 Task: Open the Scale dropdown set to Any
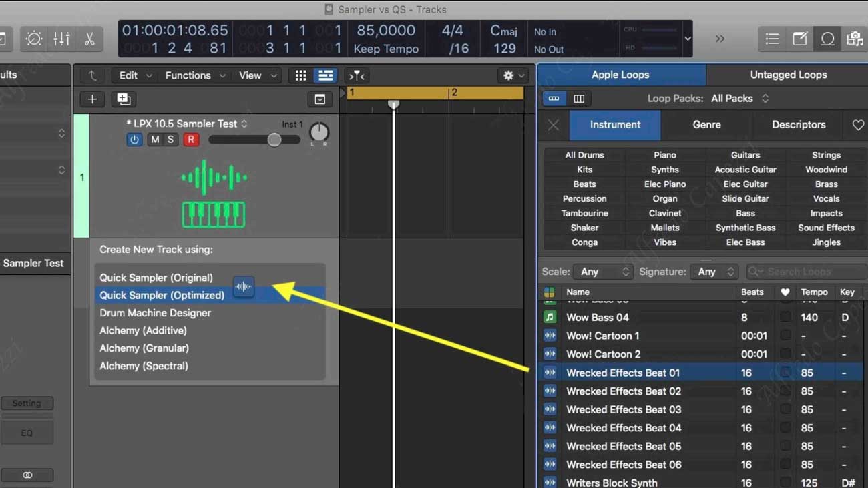[604, 272]
